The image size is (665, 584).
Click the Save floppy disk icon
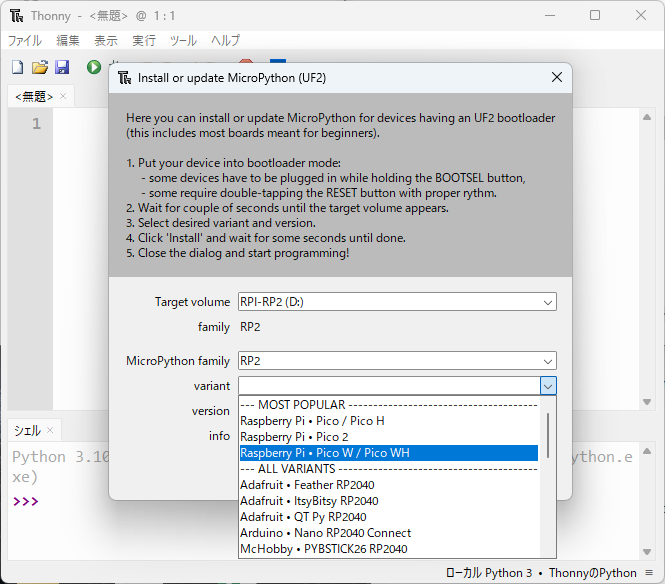click(x=62, y=67)
